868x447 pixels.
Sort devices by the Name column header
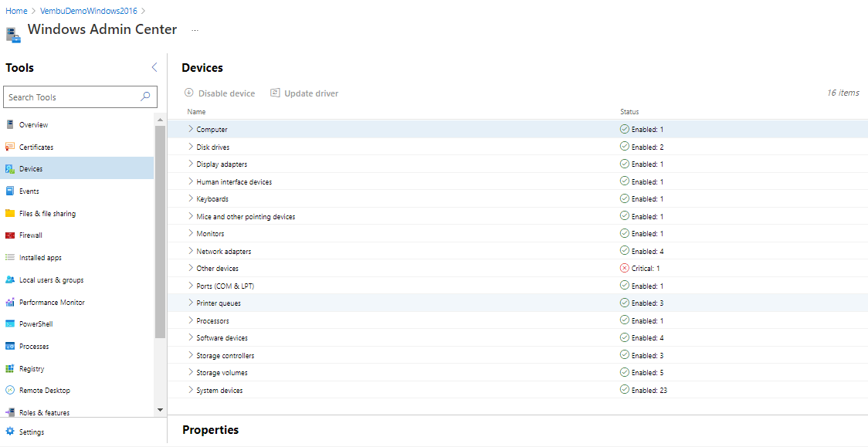(x=196, y=112)
